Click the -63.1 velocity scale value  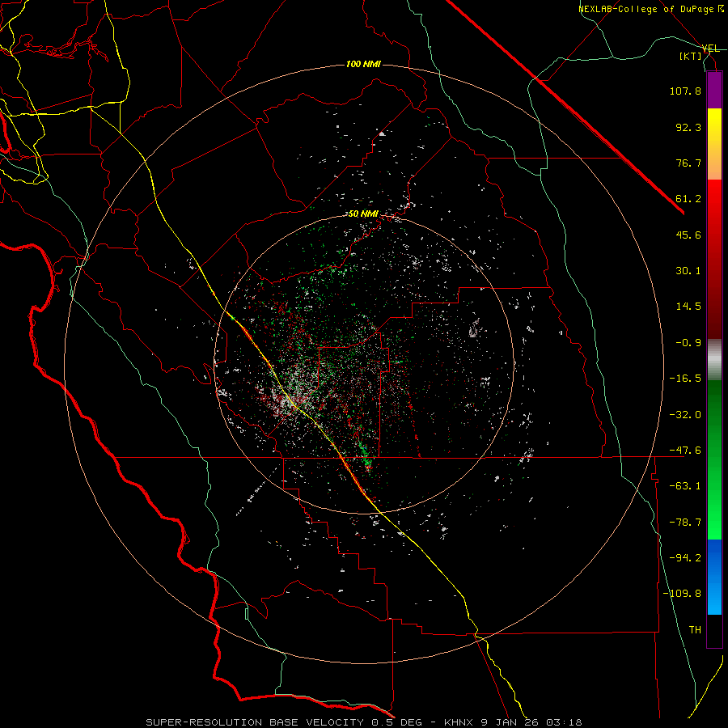pyautogui.click(x=685, y=486)
